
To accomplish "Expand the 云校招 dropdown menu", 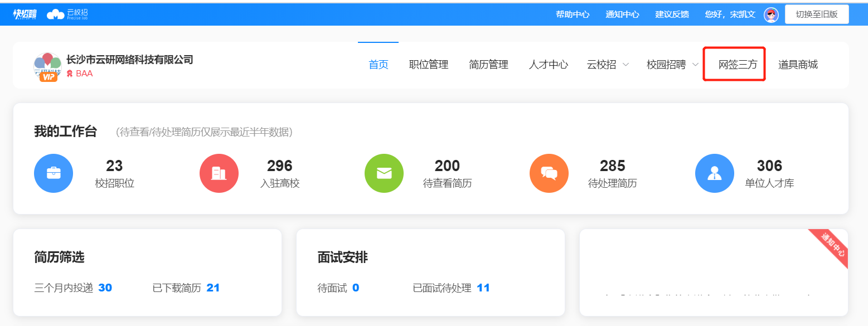I will click(x=607, y=65).
